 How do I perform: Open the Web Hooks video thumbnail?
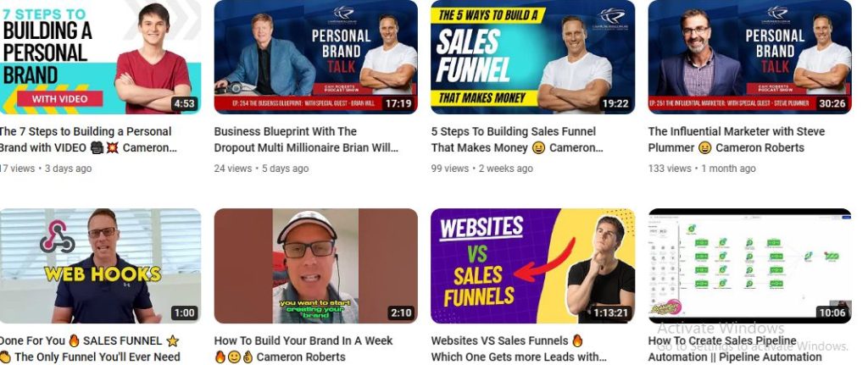tap(100, 266)
